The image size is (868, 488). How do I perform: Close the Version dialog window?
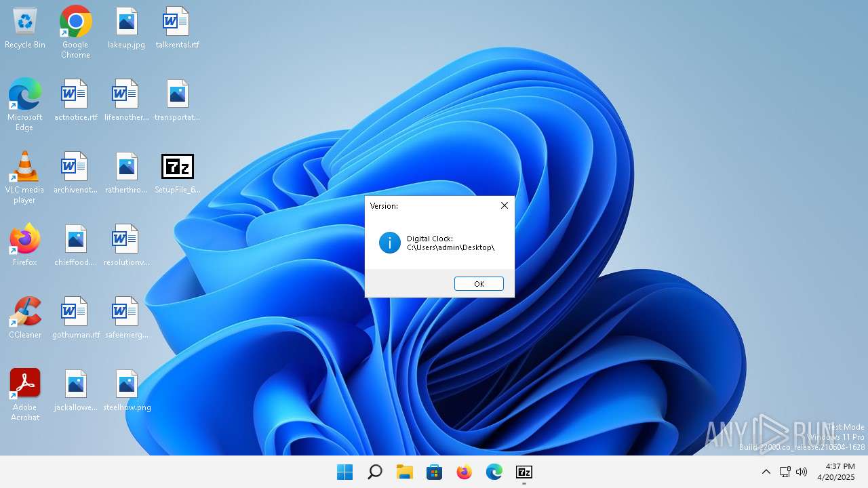[504, 205]
